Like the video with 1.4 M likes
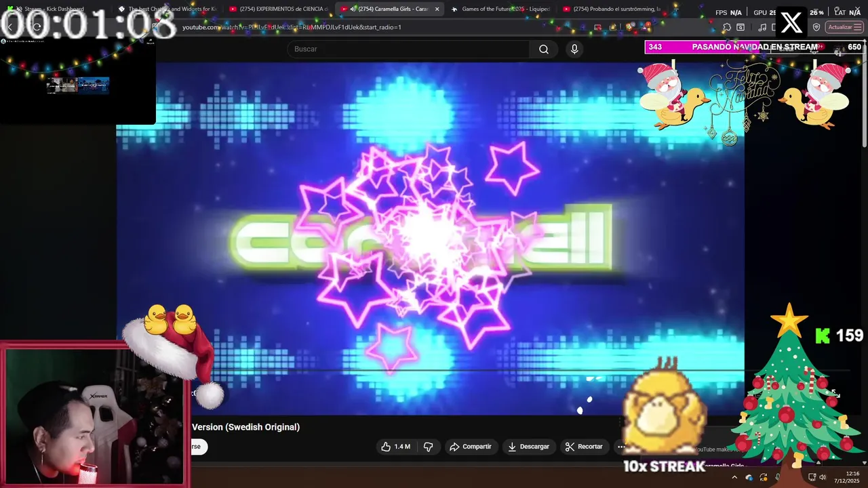Screen dimensions: 868x488 click(x=395, y=447)
